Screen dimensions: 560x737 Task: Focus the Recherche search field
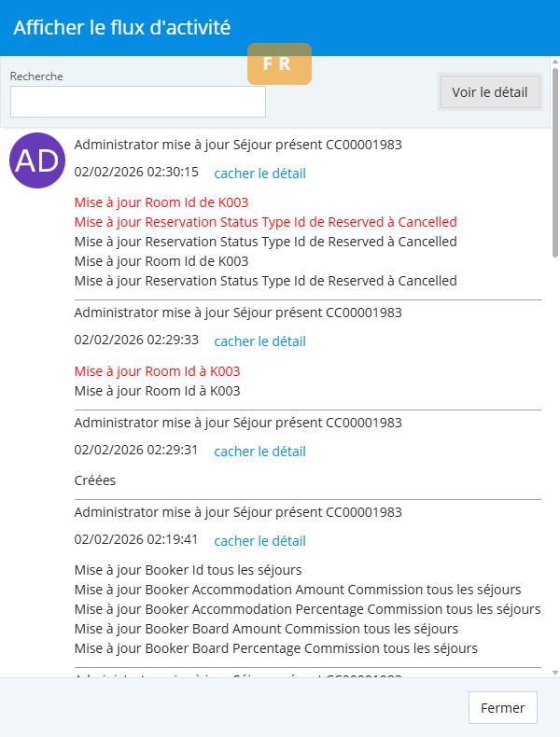coord(138,102)
